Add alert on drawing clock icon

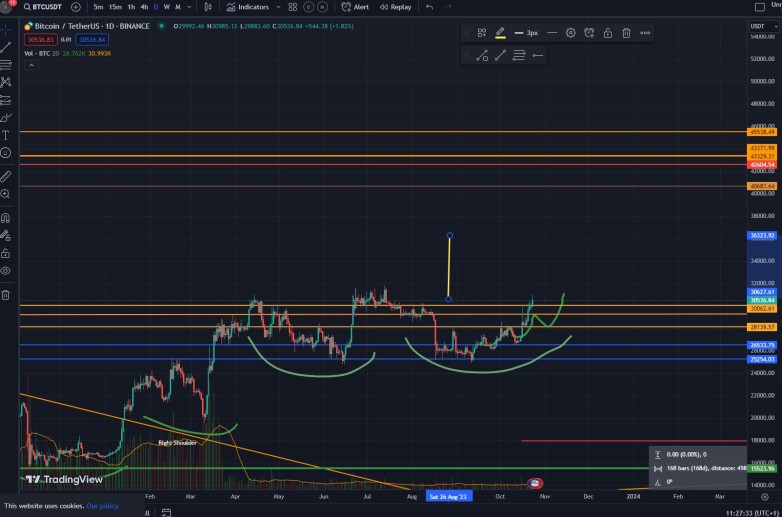pos(589,33)
